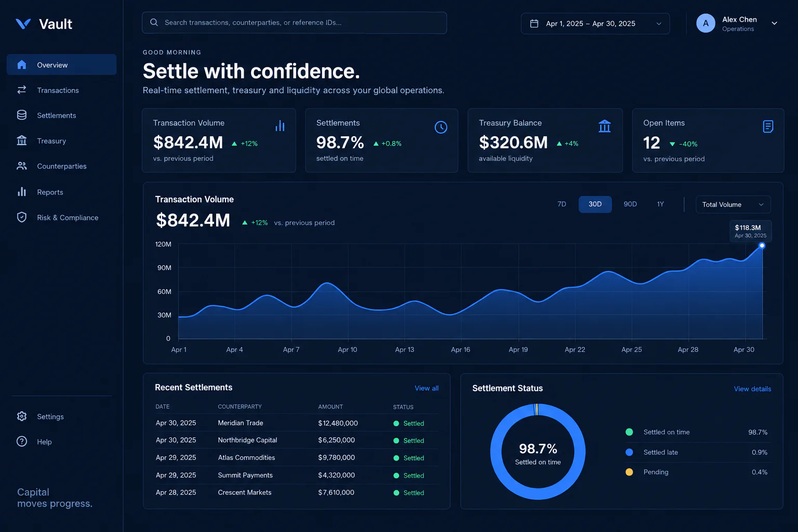Click the Apr 30 chart data point
This screenshot has width=798, height=532.
[762, 245]
